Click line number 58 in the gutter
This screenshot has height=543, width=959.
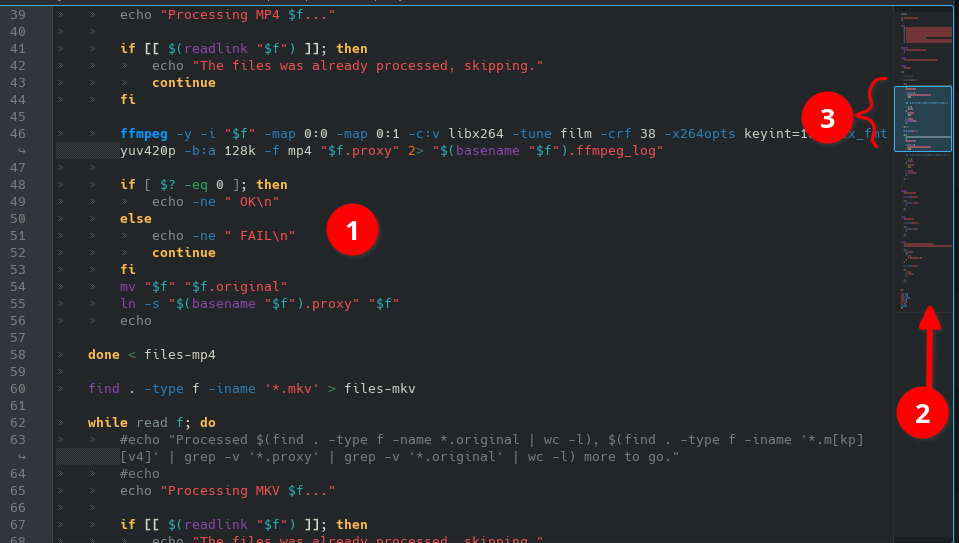18,355
